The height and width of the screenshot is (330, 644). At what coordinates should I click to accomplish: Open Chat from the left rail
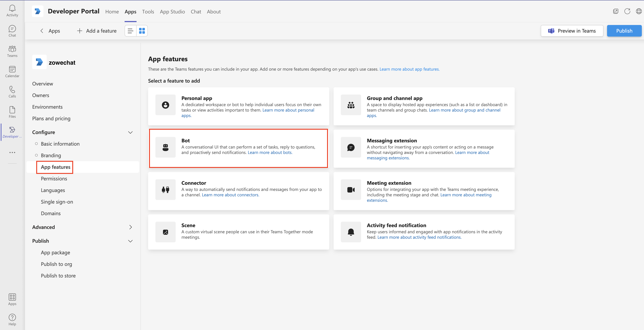[x=12, y=31]
